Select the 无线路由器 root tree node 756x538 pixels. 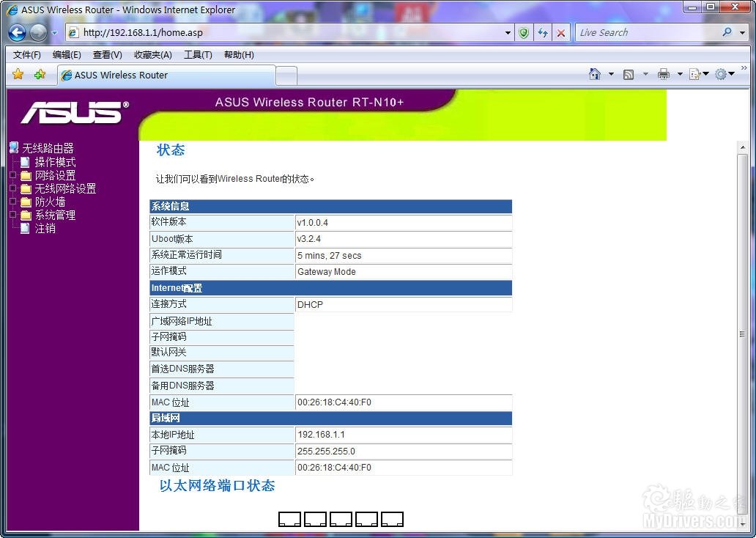(48, 148)
